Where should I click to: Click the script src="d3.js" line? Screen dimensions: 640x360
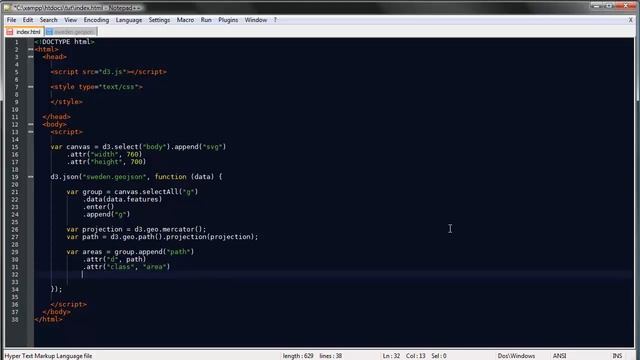coord(109,72)
